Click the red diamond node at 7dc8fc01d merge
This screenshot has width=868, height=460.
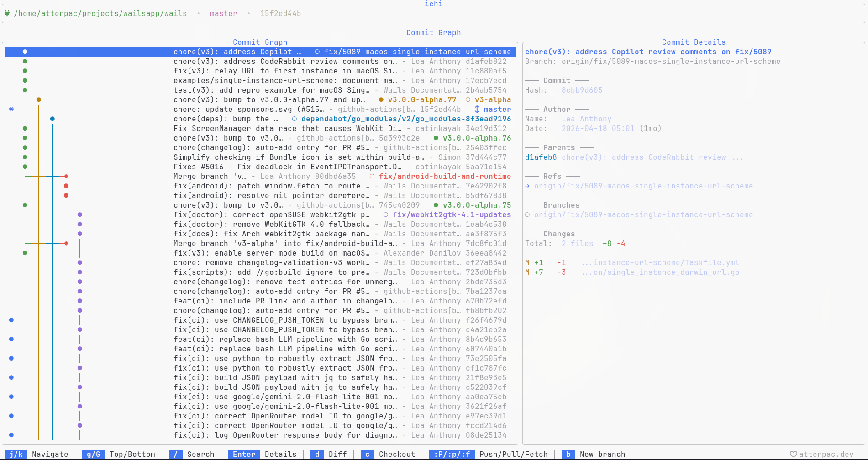click(66, 244)
